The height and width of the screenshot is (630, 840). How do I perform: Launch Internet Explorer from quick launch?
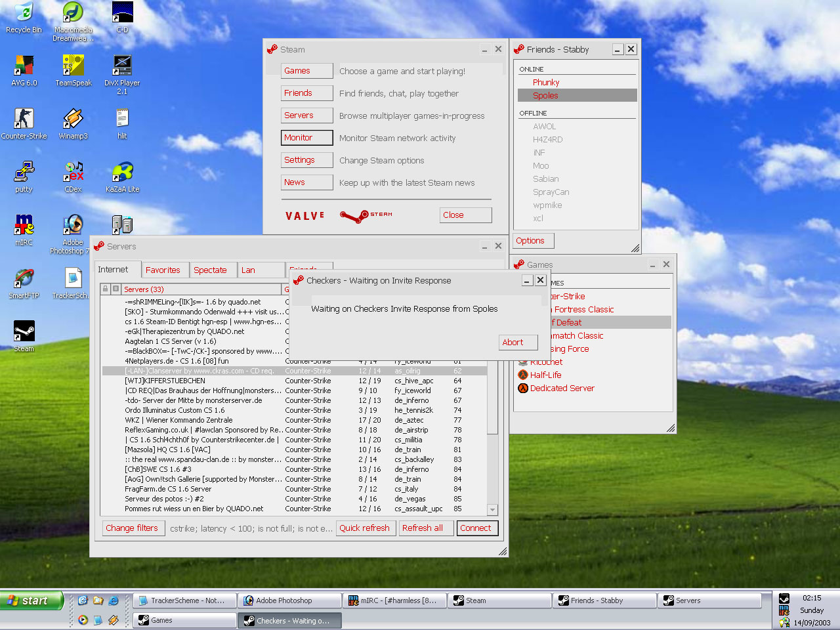113,600
